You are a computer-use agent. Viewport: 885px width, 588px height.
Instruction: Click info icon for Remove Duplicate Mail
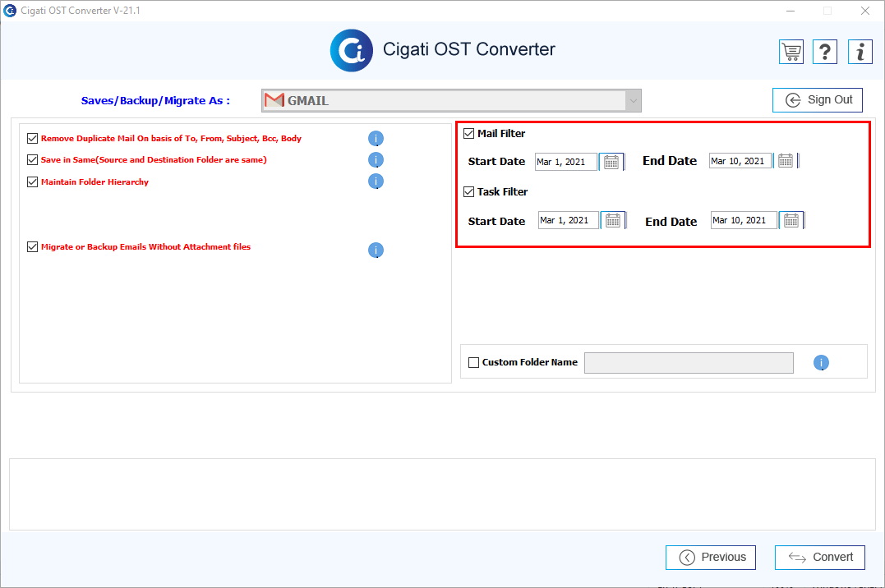click(376, 138)
